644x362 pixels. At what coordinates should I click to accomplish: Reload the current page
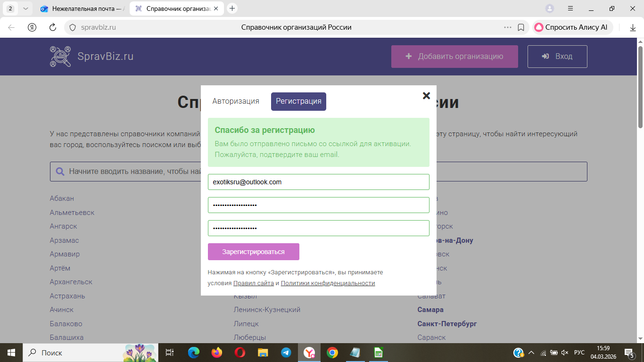53,27
